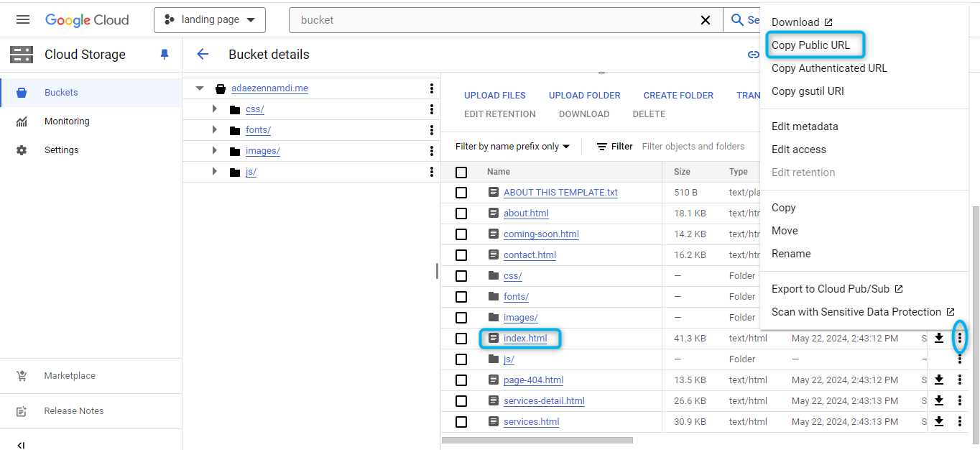980x450 pixels.
Task: Select the contact.html row checkbox
Action: pyautogui.click(x=461, y=255)
